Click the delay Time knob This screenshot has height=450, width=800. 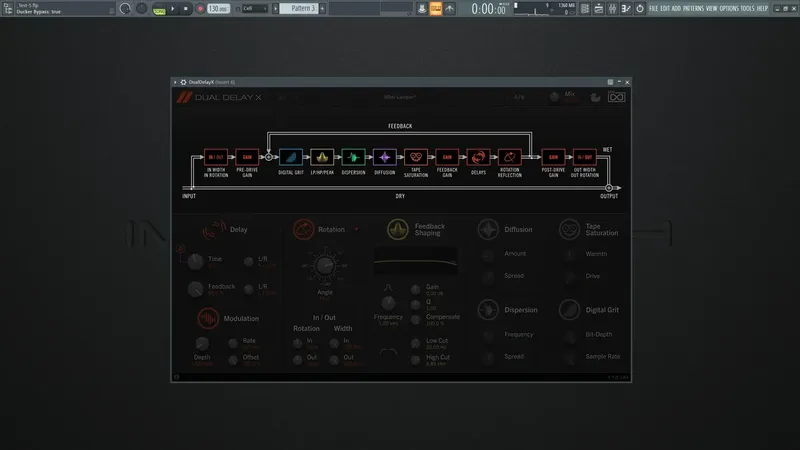coord(195,262)
